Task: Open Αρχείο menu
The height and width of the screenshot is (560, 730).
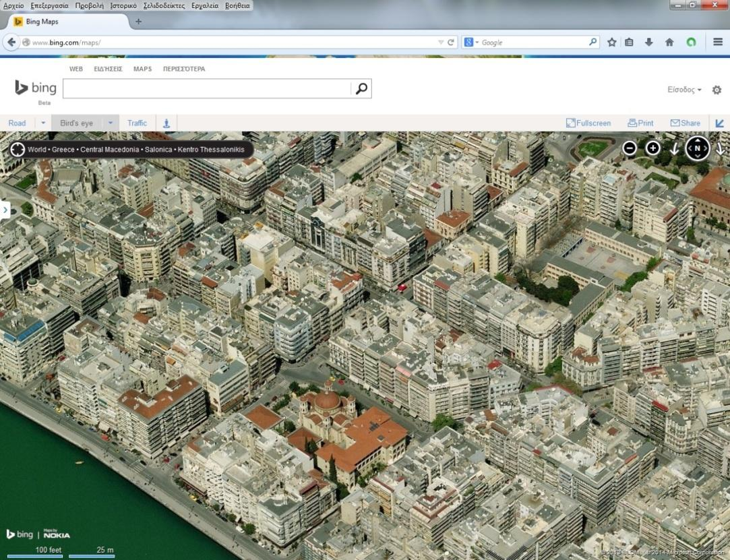Action: 13,5
